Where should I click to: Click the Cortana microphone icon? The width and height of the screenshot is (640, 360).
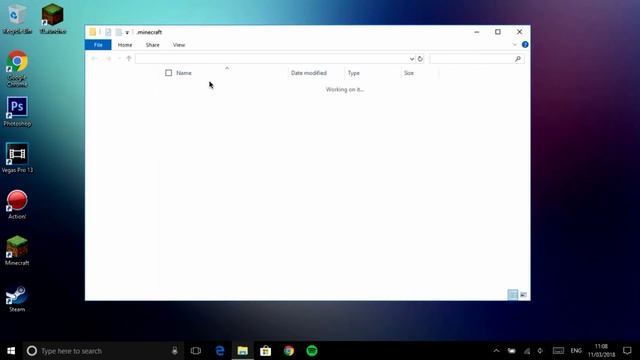(175, 351)
